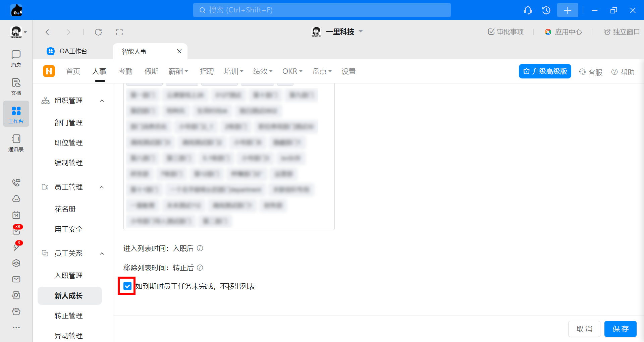This screenshot has height=342, width=644.
Task: Open the Documents sidebar icon
Action: point(16,86)
